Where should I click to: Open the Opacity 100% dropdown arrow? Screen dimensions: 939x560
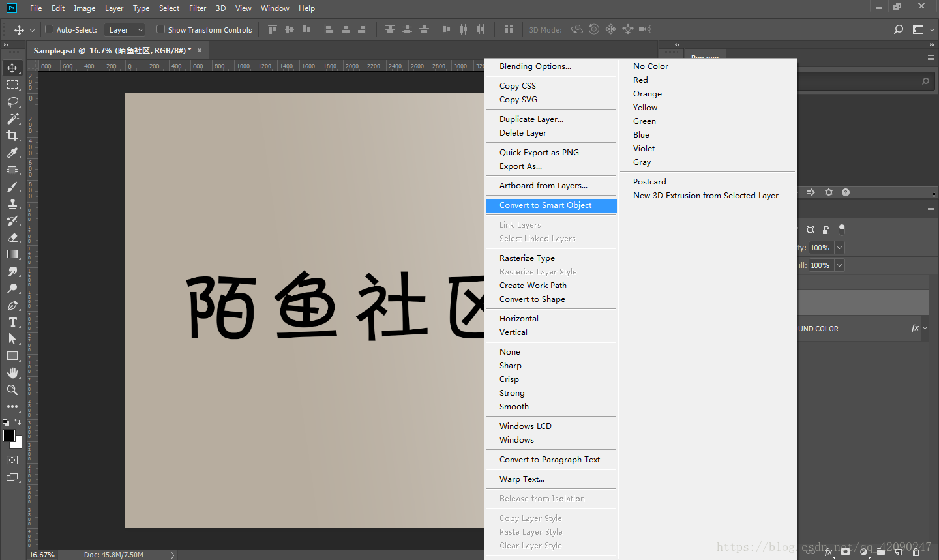(839, 248)
